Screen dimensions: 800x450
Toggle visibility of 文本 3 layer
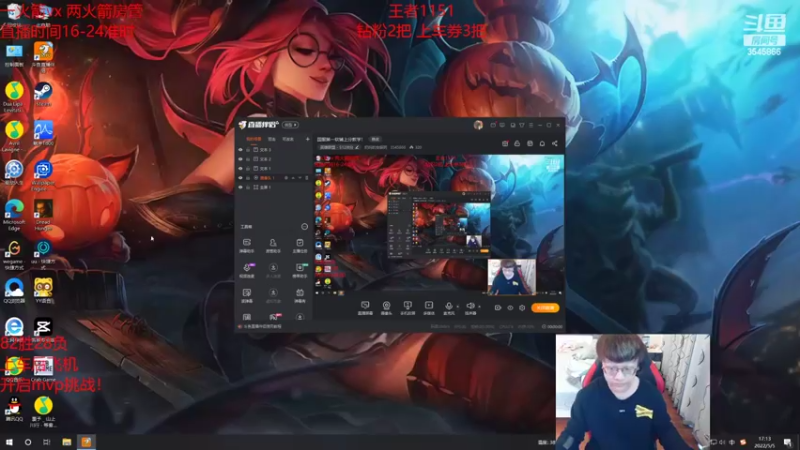[x=240, y=150]
